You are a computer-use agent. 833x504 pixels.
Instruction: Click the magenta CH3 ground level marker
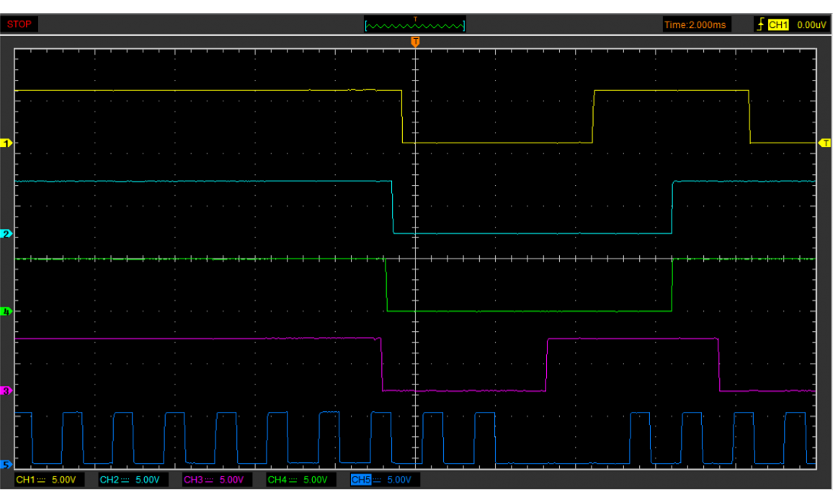pyautogui.click(x=8, y=391)
